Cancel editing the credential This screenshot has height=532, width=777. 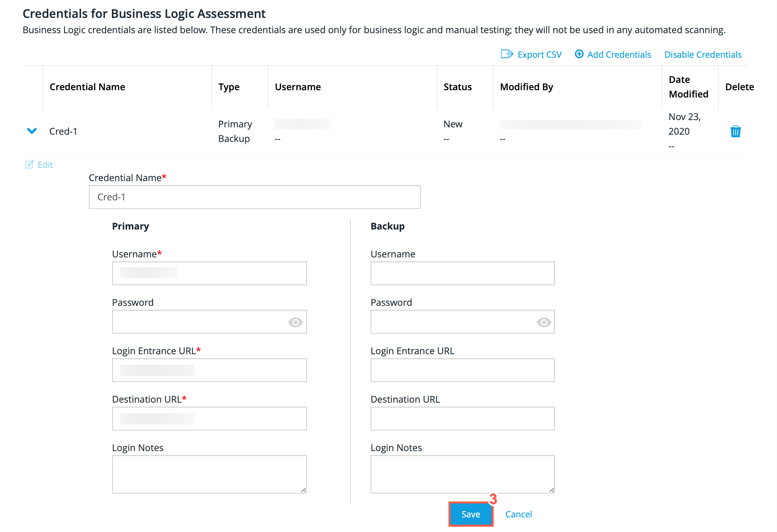[x=518, y=514]
